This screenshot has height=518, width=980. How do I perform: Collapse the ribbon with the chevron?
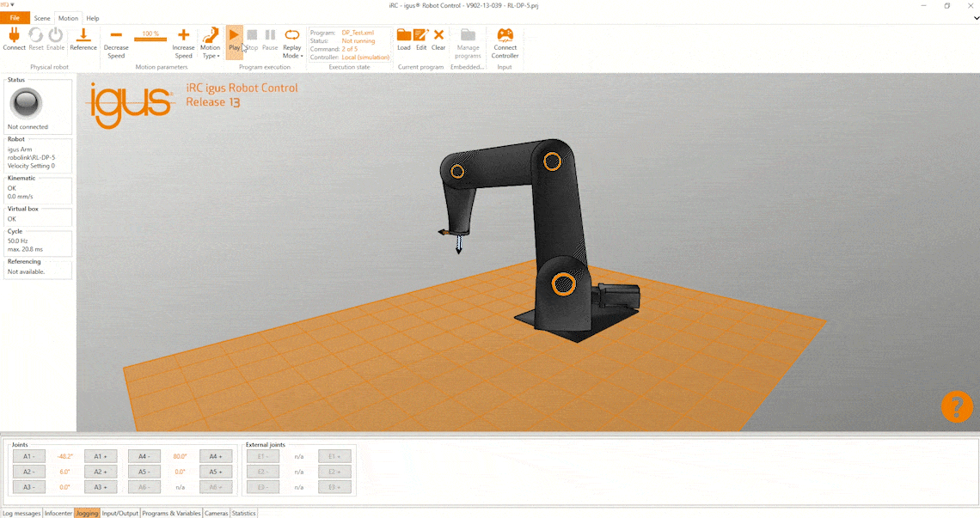(x=977, y=18)
